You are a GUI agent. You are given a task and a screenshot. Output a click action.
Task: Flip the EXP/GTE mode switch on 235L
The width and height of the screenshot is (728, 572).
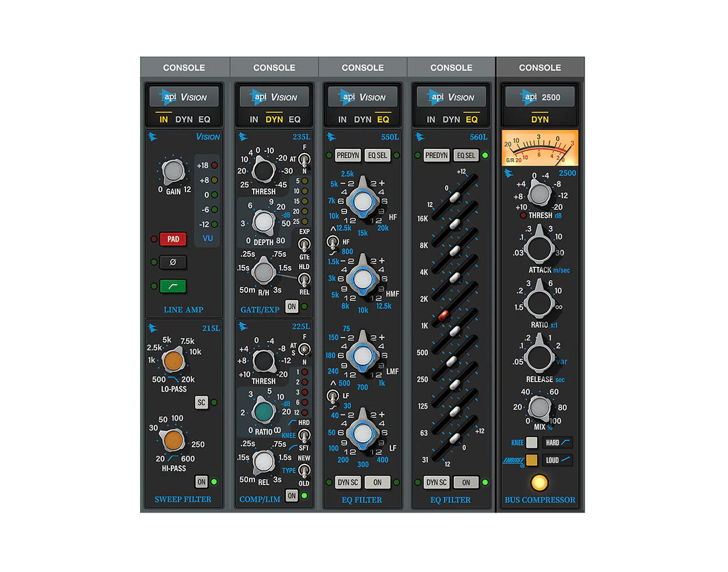[304, 245]
